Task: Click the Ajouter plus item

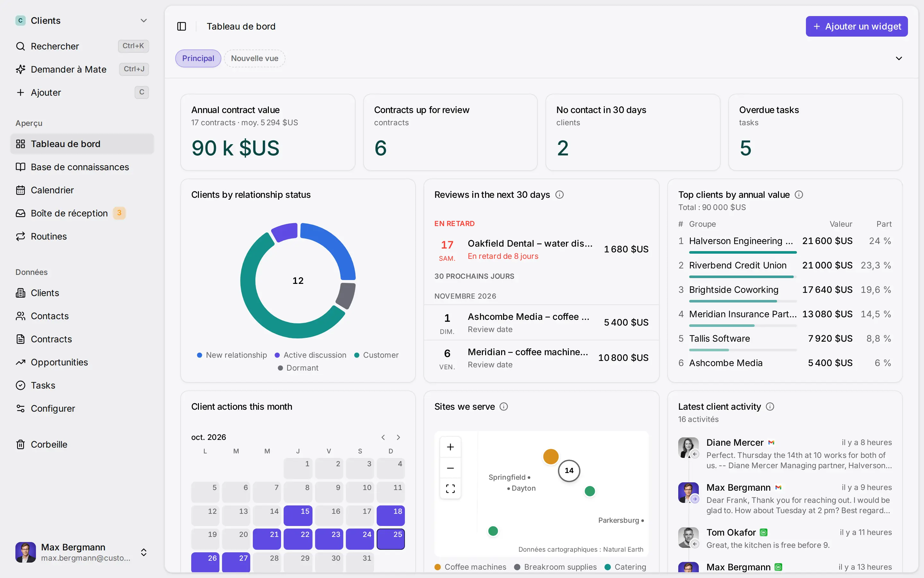Action: [x=82, y=92]
